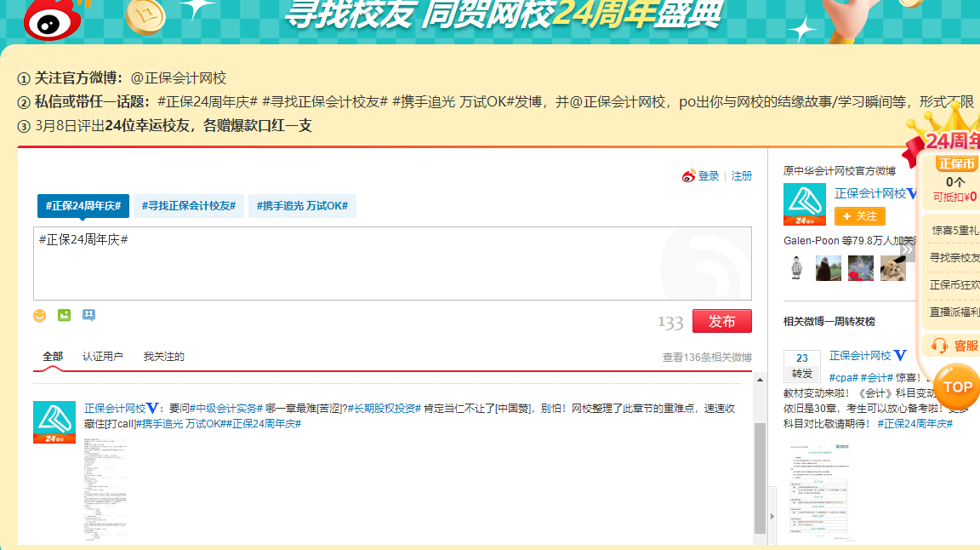Open the emoji picker icon

click(x=38, y=315)
